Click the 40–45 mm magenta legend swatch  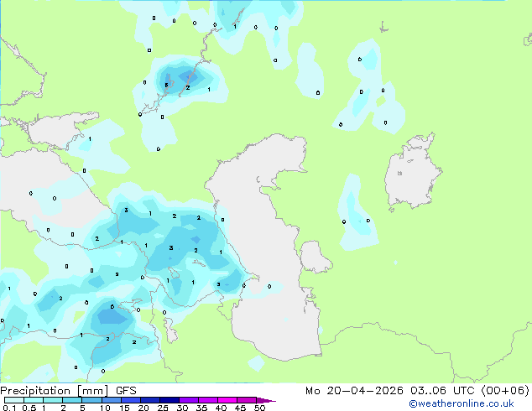click(x=227, y=400)
